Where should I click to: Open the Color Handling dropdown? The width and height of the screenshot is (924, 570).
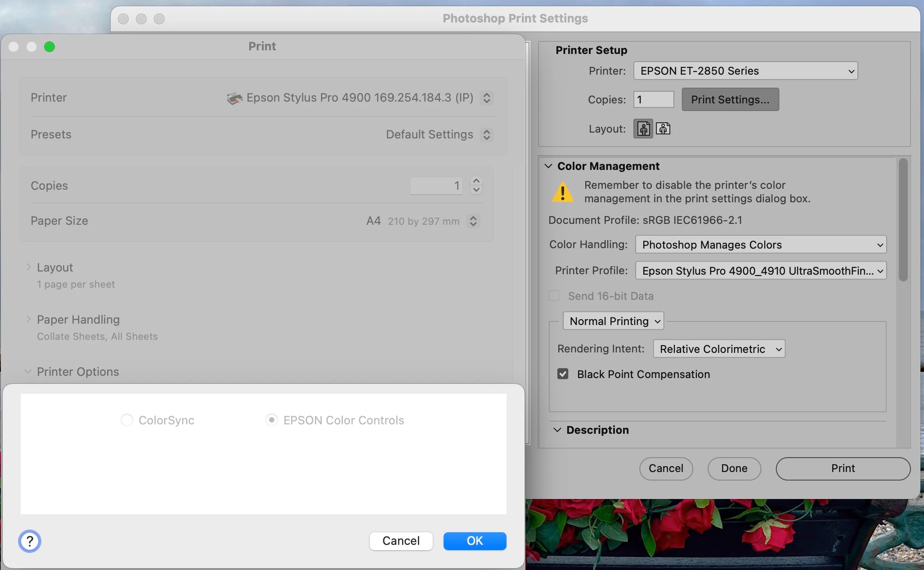[760, 245]
